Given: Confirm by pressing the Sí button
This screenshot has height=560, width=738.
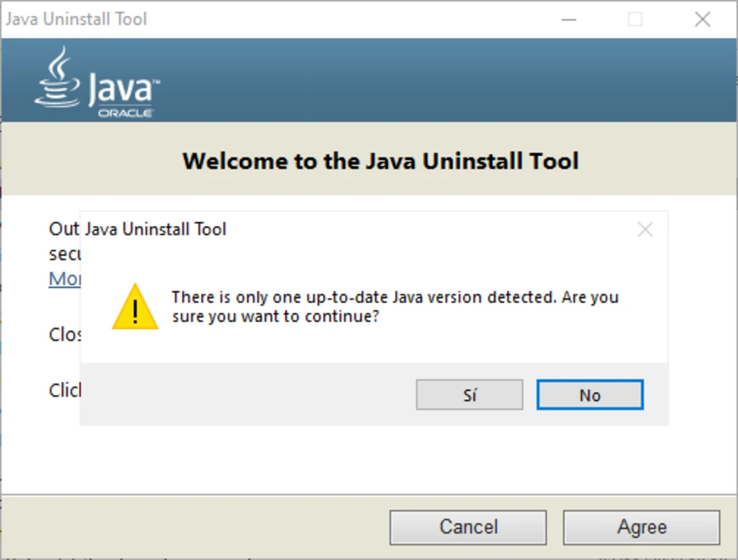Looking at the screenshot, I should [469, 395].
